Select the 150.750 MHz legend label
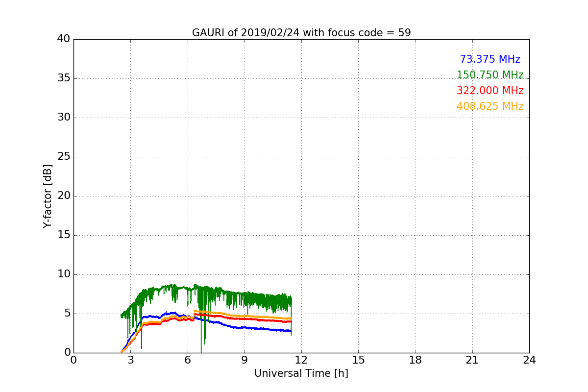This screenshot has width=588, height=392. [490, 75]
